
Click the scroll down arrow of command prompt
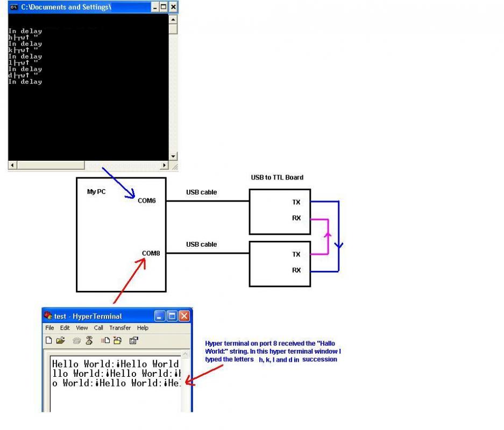[173, 155]
